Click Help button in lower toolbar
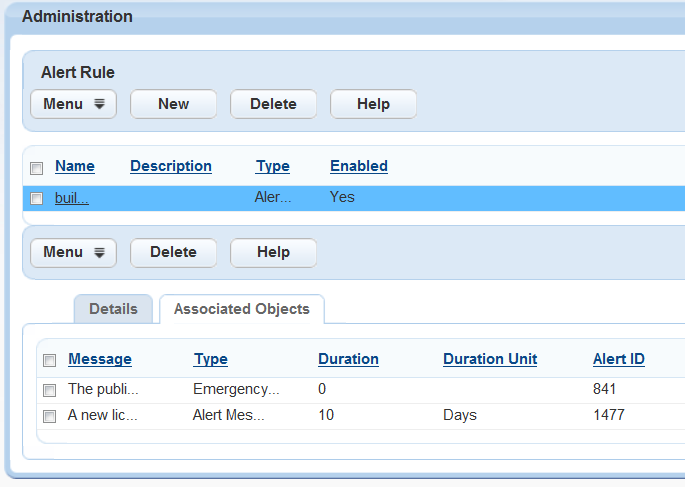This screenshot has height=487, width=685. pyautogui.click(x=273, y=252)
